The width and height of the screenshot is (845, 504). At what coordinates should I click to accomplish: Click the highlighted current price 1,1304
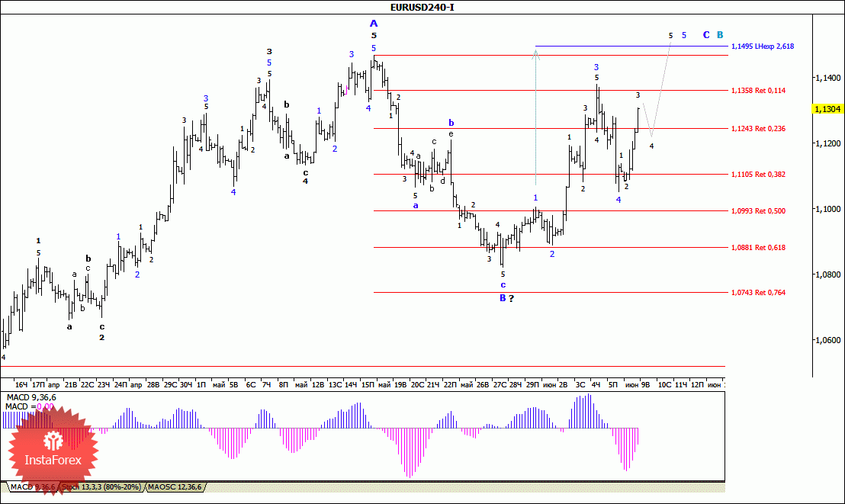pyautogui.click(x=827, y=110)
